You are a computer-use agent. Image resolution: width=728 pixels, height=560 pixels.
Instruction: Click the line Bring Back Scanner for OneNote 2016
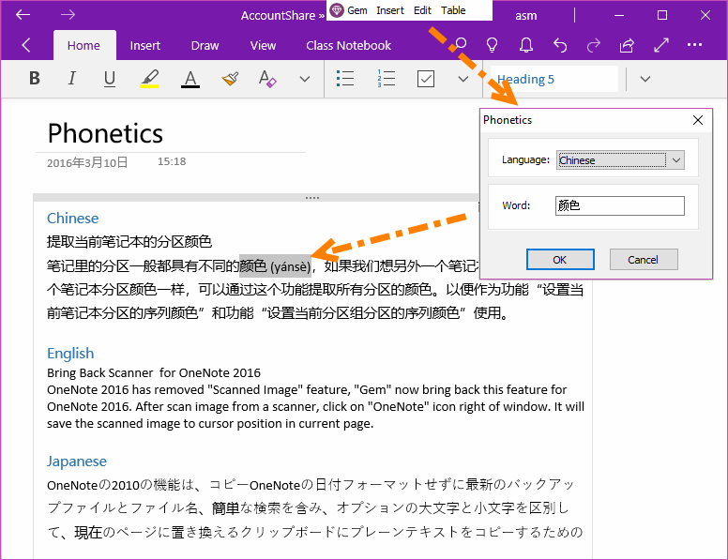pos(154,373)
